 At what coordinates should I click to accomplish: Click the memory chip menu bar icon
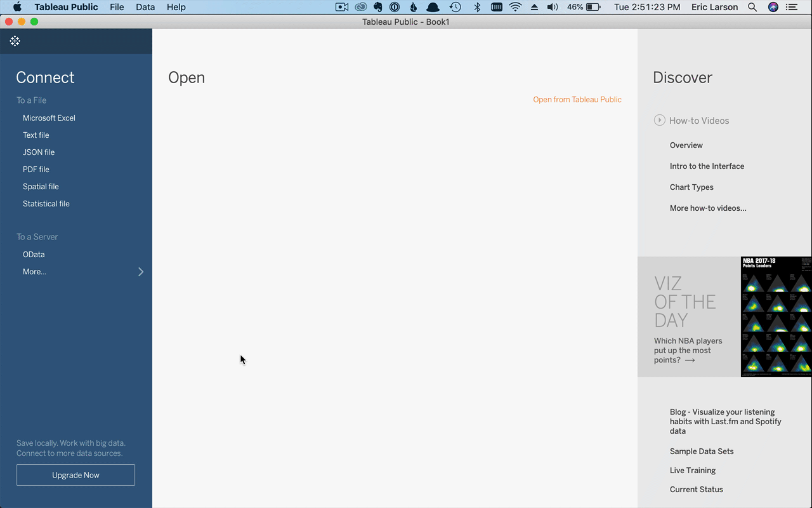pyautogui.click(x=497, y=7)
